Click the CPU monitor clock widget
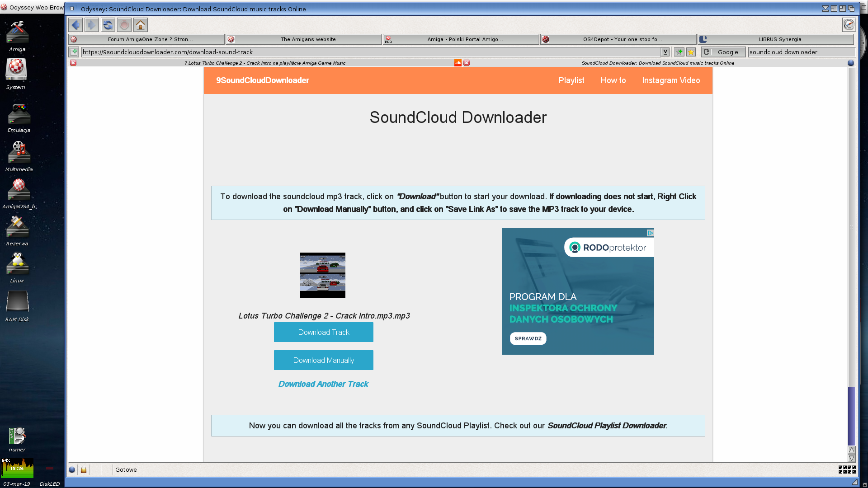Viewport: 868px width, 488px height. pyautogui.click(x=17, y=468)
